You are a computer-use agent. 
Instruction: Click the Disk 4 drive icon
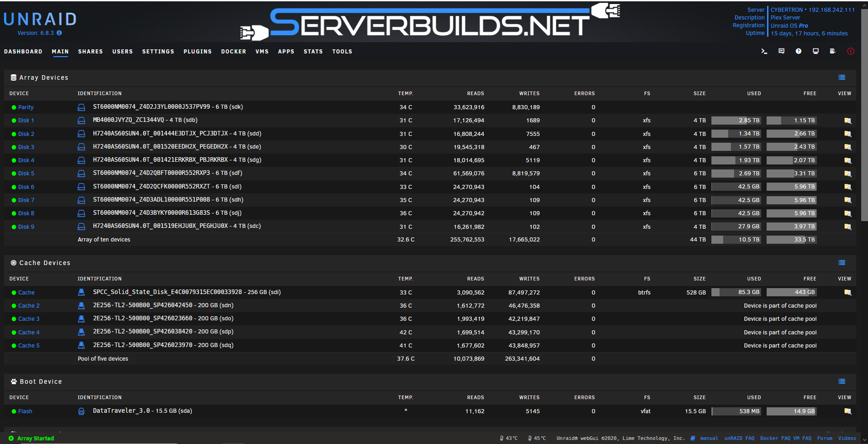81,160
